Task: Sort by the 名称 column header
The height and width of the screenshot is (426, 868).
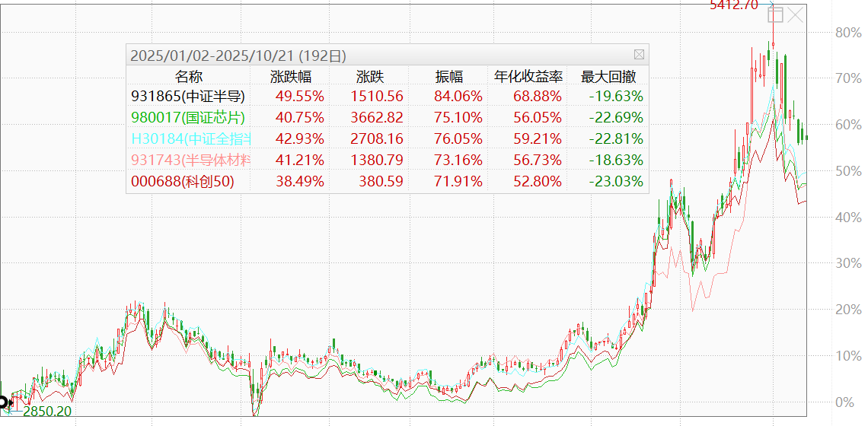Action: 189,77
